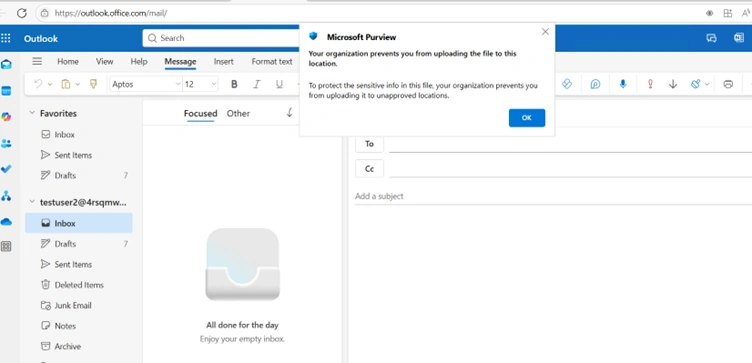Click the Cc recipients button

[x=369, y=169]
